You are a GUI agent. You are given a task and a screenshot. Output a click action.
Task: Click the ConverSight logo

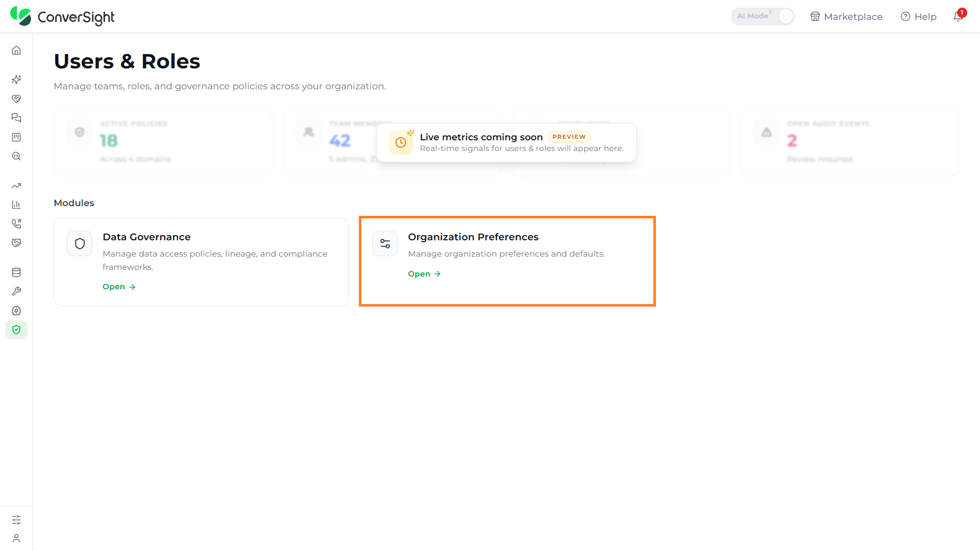[x=62, y=17]
